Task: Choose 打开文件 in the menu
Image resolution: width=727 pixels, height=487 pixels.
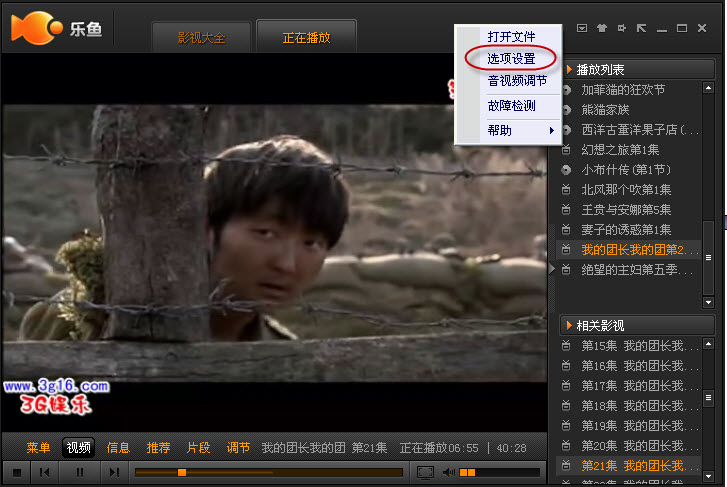Action: point(511,37)
